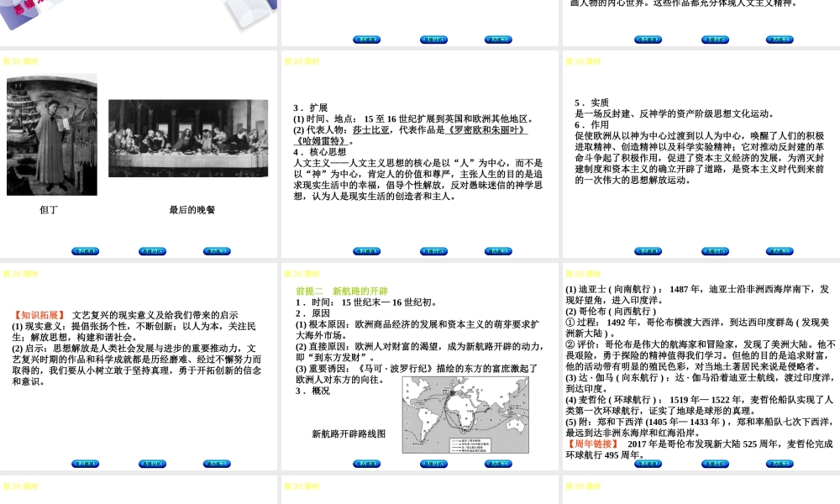Screen dimensions: 840x504
Task: Click middle blue button on the 迪亚士 slide
Action: [715, 464]
